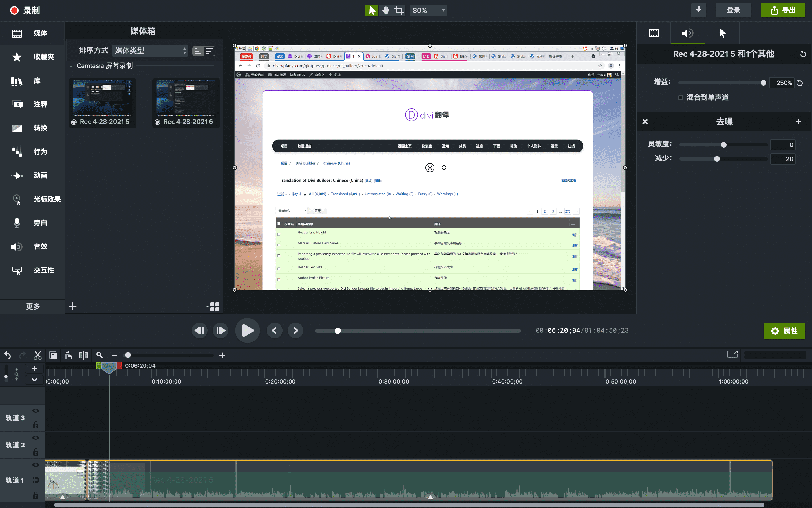Click the 登录 sign-in button
The height and width of the screenshot is (508, 812).
[x=734, y=10]
